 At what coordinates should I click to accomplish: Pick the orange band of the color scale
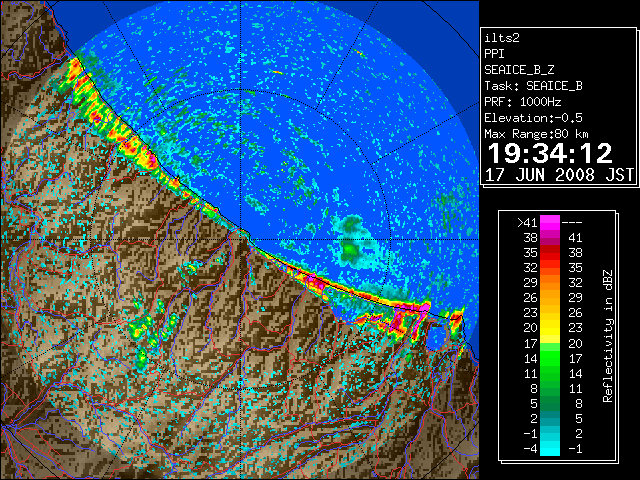pyautogui.click(x=550, y=283)
